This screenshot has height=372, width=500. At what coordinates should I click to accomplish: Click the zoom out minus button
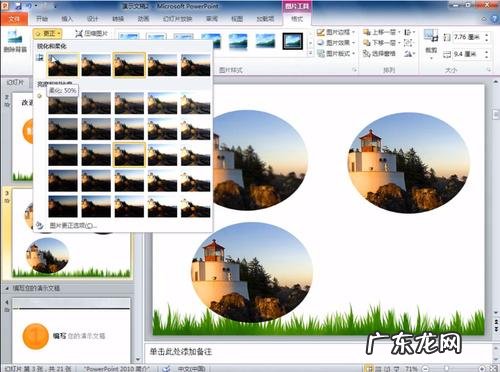point(425,369)
